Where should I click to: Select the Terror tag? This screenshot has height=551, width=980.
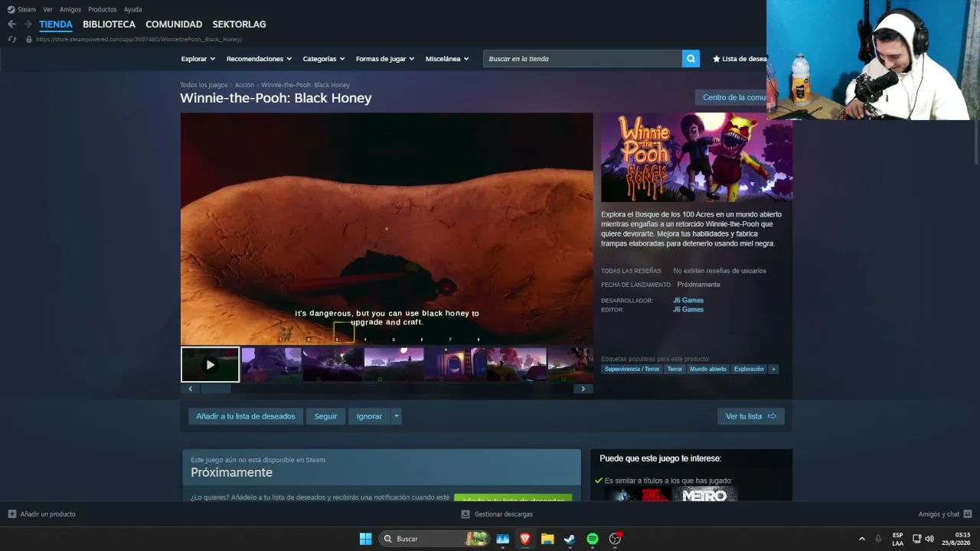point(675,369)
